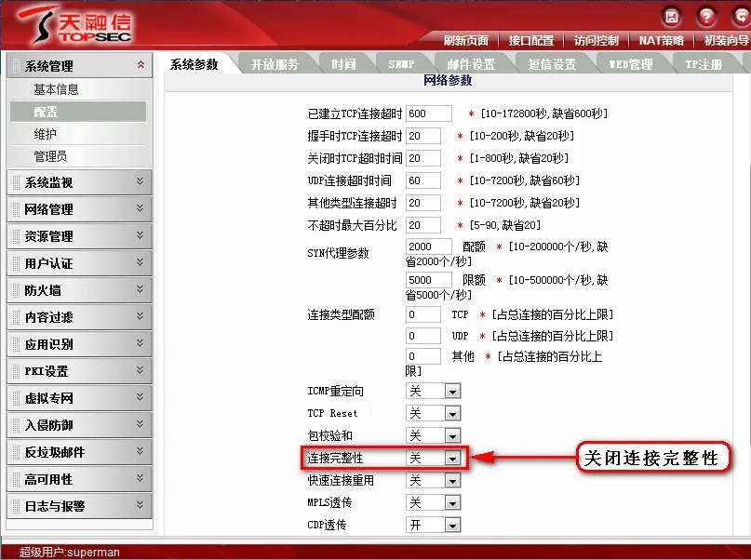Select the 配置 sidebar item
This screenshot has width=751, height=560.
[x=78, y=112]
